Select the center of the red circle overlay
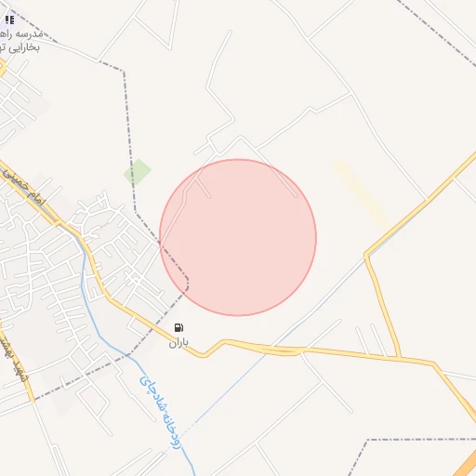Viewport: 476px width, 476px height. [x=238, y=237]
